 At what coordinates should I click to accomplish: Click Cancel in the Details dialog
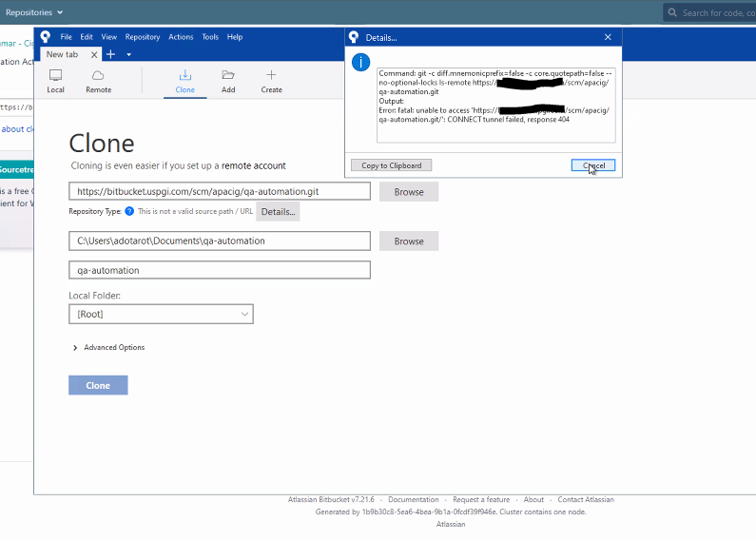(x=593, y=165)
